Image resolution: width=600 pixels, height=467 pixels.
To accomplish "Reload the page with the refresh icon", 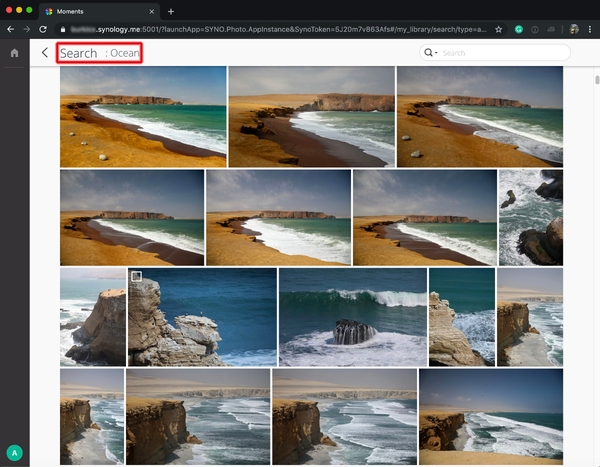I will pyautogui.click(x=43, y=29).
